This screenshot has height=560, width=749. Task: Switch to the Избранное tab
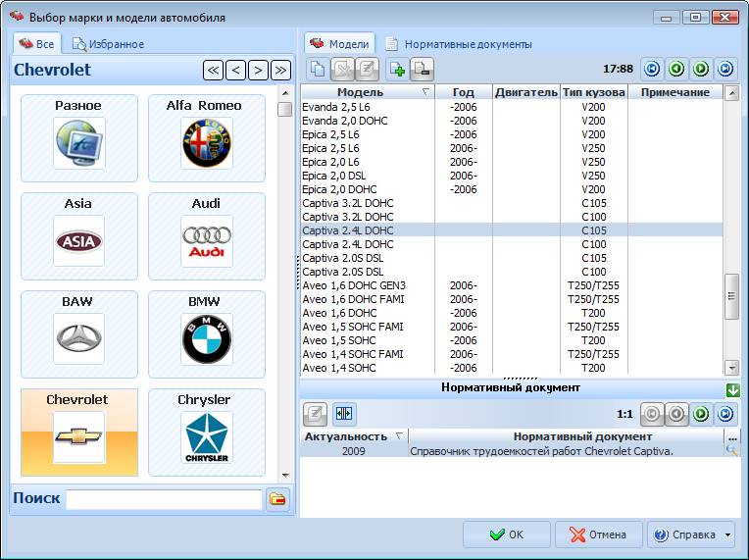[x=108, y=44]
